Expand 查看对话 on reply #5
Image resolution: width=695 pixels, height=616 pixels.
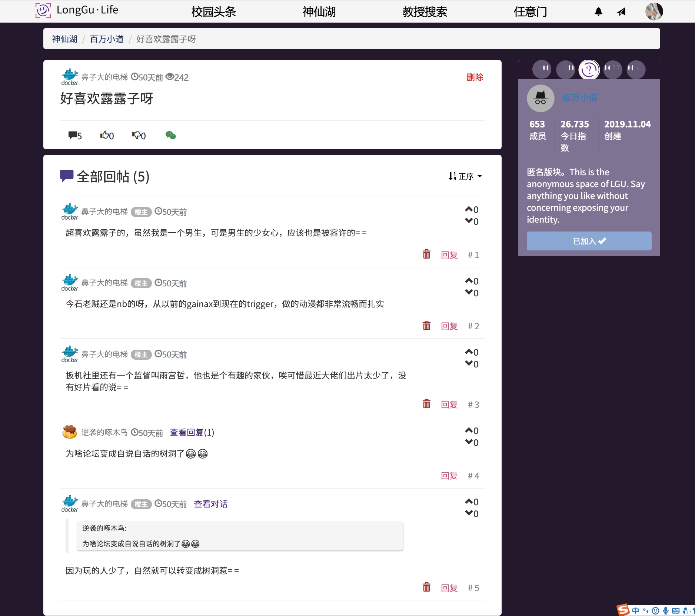tap(210, 504)
